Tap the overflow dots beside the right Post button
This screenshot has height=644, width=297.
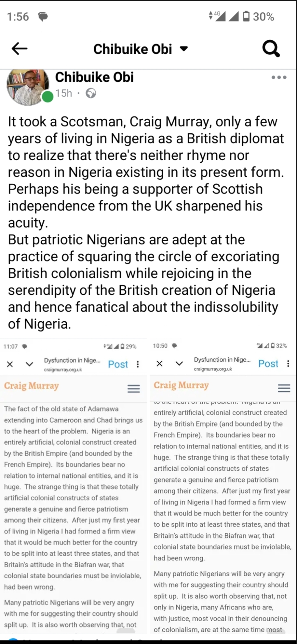pyautogui.click(x=288, y=364)
